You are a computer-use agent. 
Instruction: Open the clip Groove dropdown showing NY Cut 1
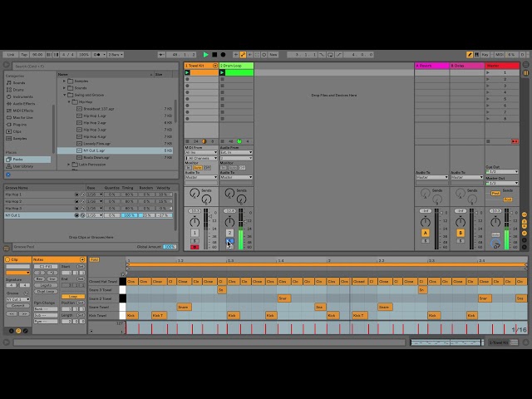click(x=17, y=299)
